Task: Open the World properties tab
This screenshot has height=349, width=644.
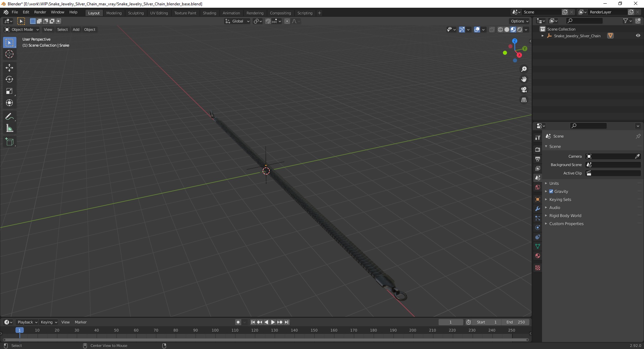Action: tap(538, 187)
